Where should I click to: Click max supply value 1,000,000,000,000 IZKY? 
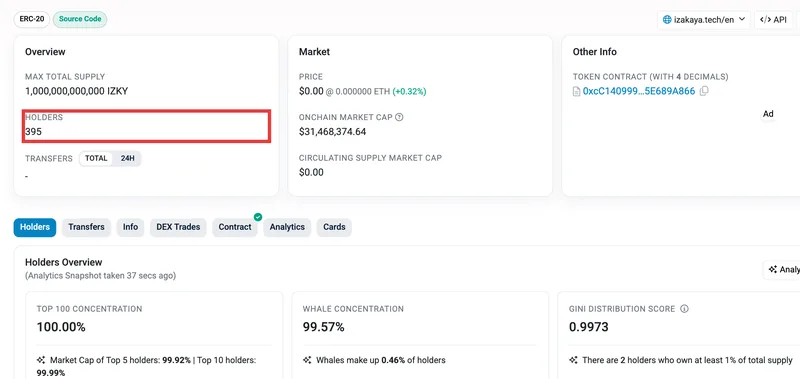77,91
